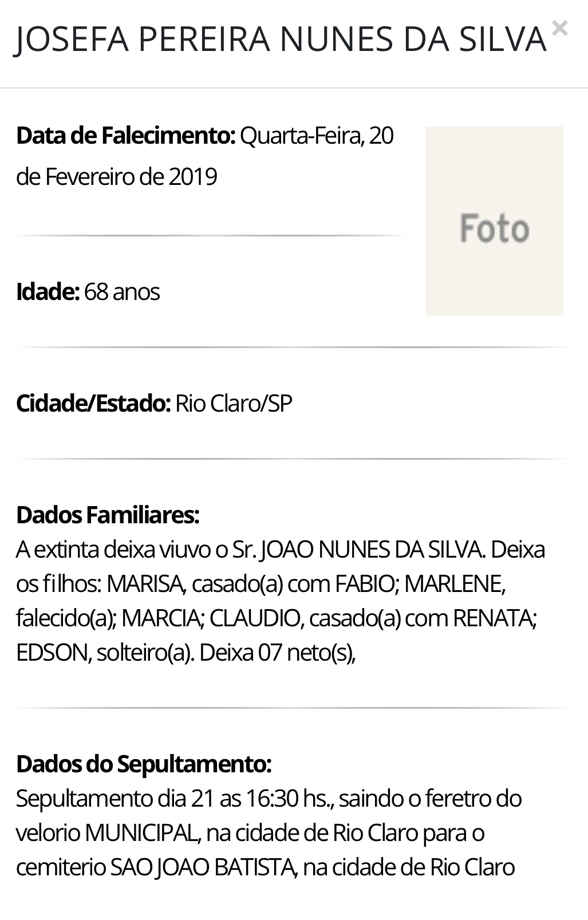
Task: Click the text CLAUDIO, casado(a) com RENATA
Action: coord(372,618)
